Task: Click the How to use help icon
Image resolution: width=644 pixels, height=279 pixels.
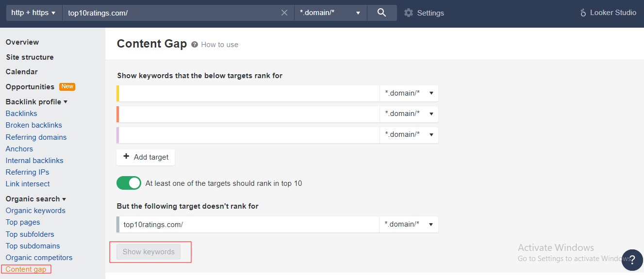Action: [x=195, y=44]
